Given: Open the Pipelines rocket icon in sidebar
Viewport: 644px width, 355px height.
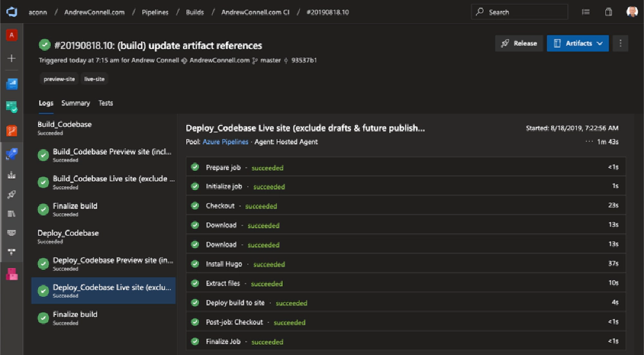Looking at the screenshot, I should coord(12,155).
